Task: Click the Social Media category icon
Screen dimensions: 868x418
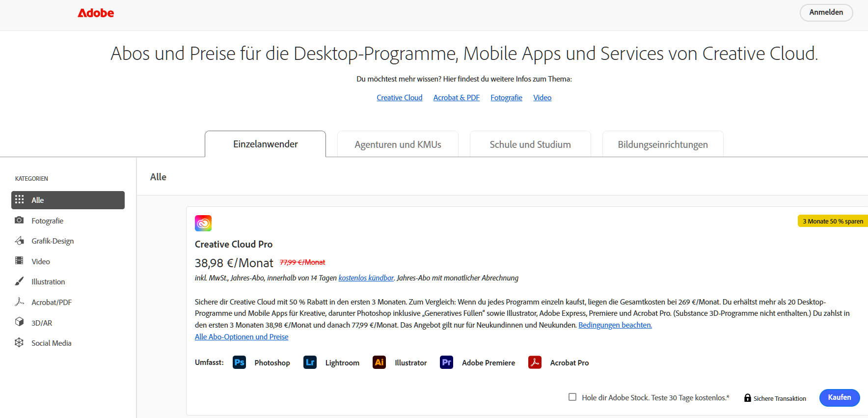Action: click(x=19, y=342)
